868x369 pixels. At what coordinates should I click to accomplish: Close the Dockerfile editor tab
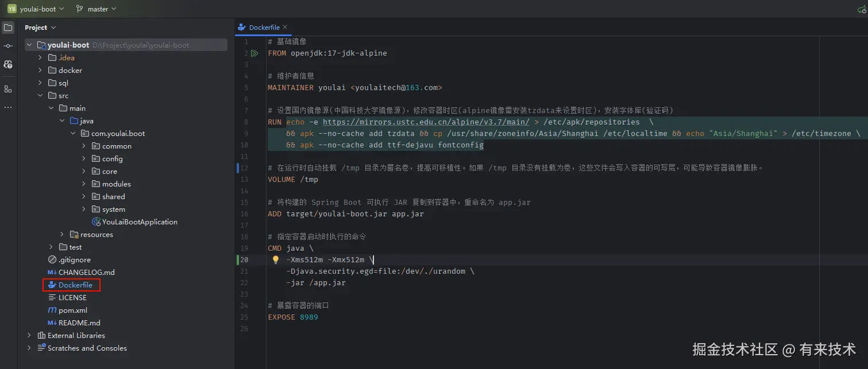click(285, 27)
